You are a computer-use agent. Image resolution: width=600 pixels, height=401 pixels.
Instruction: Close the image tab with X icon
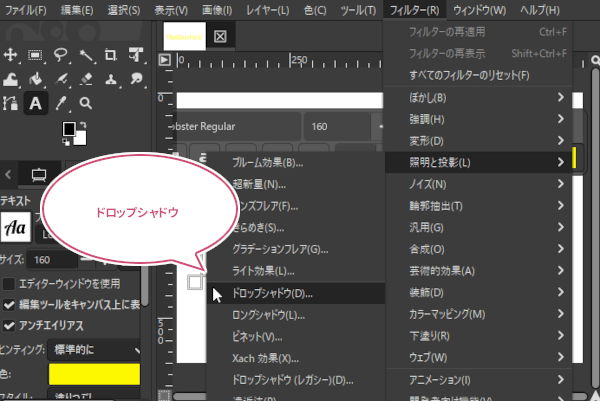(220, 37)
